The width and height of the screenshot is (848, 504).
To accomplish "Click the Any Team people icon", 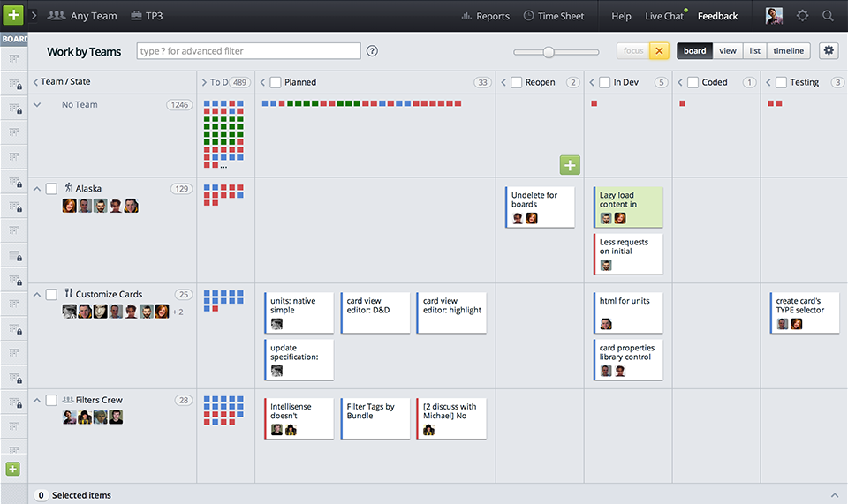I will point(57,16).
